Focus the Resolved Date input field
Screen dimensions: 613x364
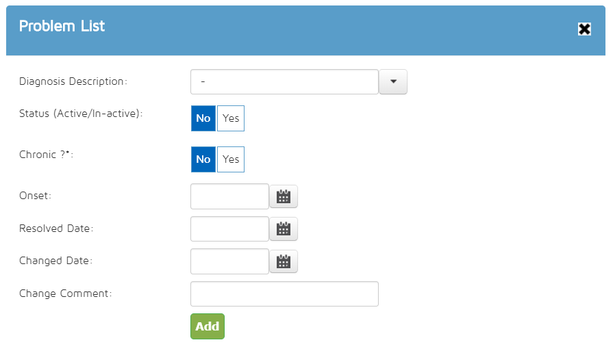[x=229, y=229]
